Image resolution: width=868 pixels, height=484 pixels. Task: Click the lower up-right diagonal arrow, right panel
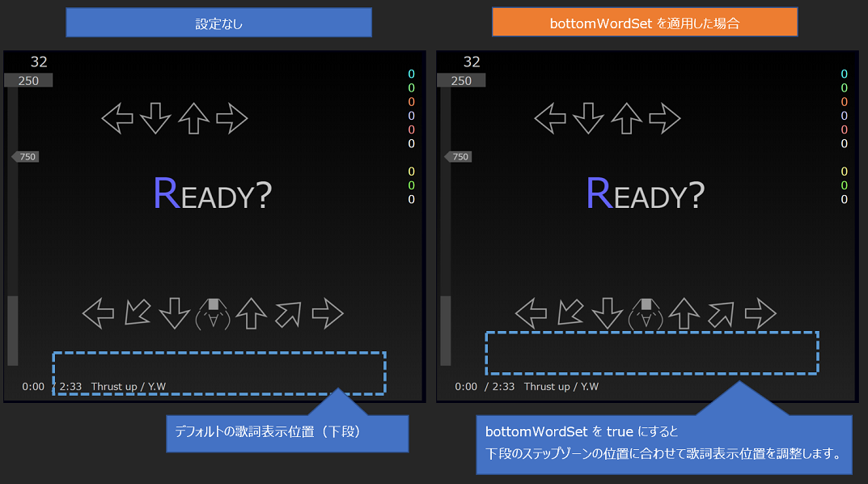pos(722,313)
